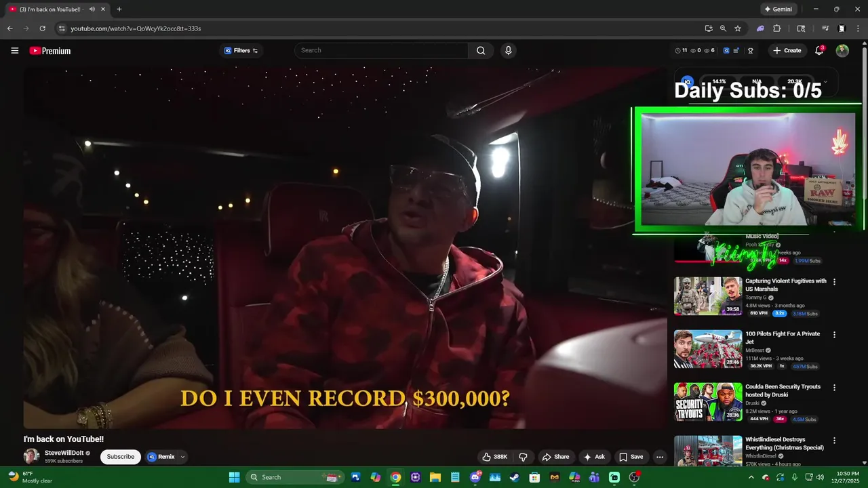The image size is (868, 488).
Task: Open the vidIQ trophy icon
Action: pyautogui.click(x=751, y=51)
